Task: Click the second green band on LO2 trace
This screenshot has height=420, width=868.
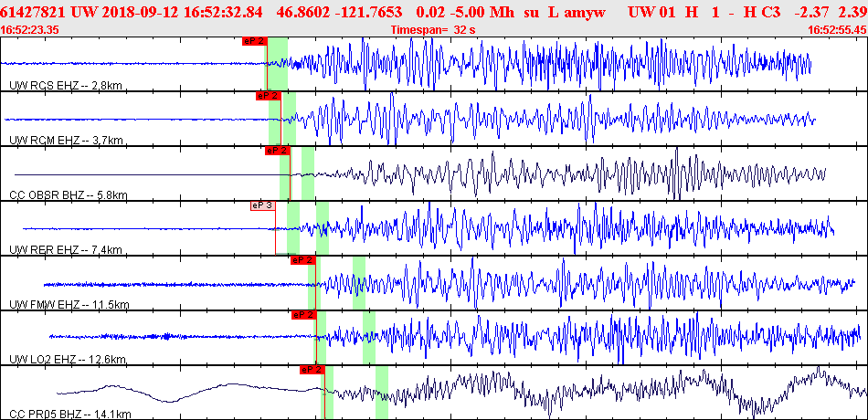Action: point(369,338)
